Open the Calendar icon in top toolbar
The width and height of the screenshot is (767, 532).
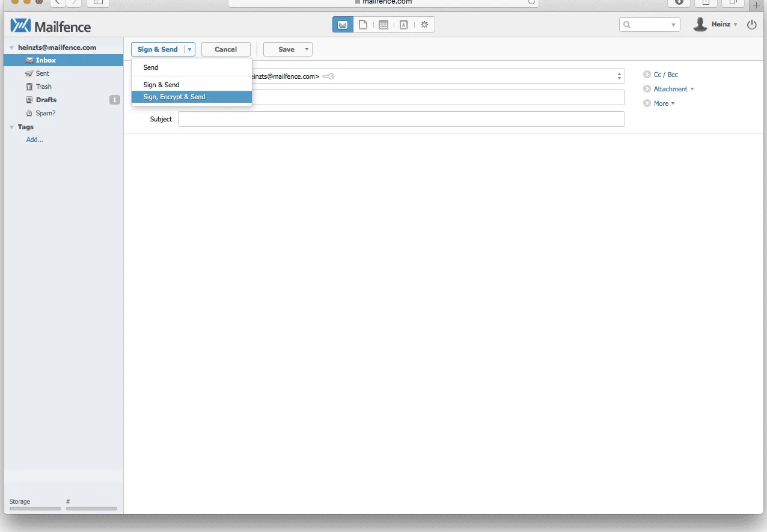point(383,25)
